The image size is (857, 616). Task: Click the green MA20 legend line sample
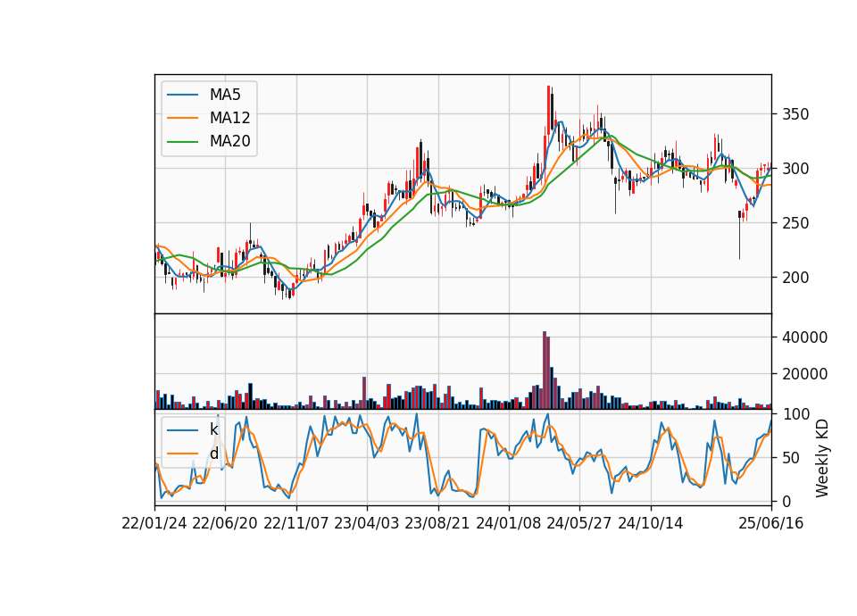click(x=182, y=141)
